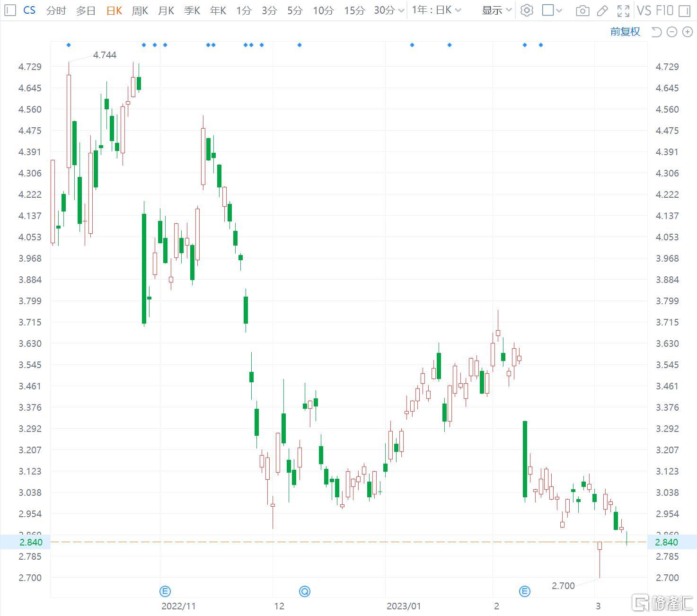Toggle the left sidebar panel
This screenshot has height=616, width=697.
[10, 10]
